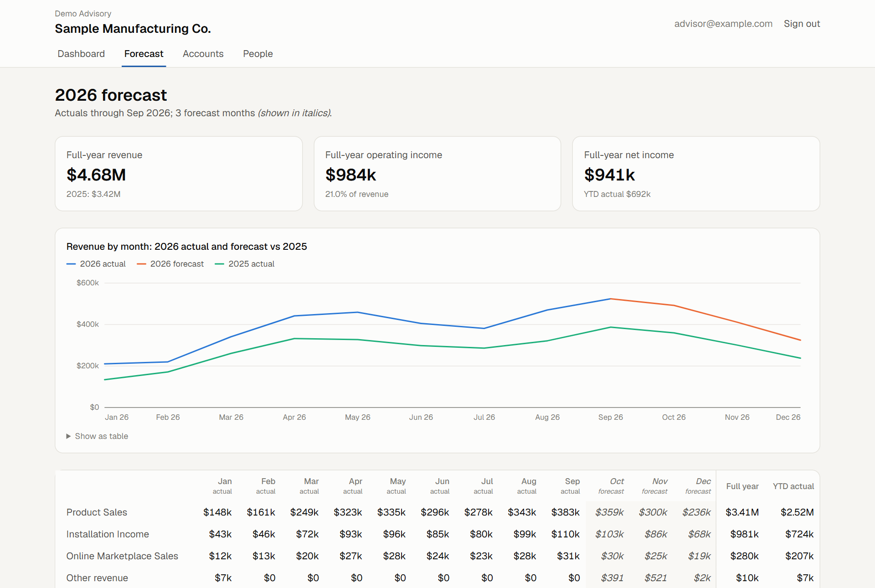Switch to the Accounts tab

coord(203,54)
